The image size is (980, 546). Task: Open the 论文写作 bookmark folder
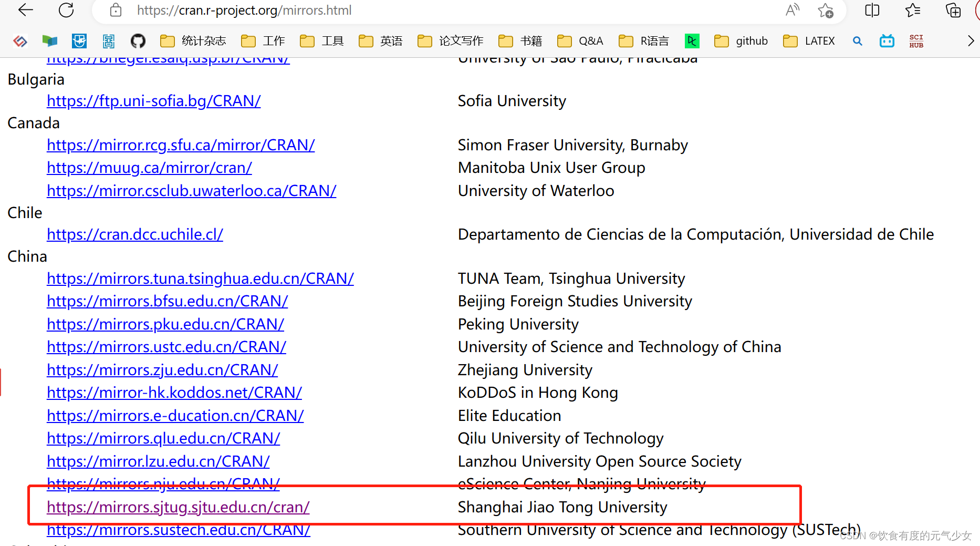(x=451, y=41)
